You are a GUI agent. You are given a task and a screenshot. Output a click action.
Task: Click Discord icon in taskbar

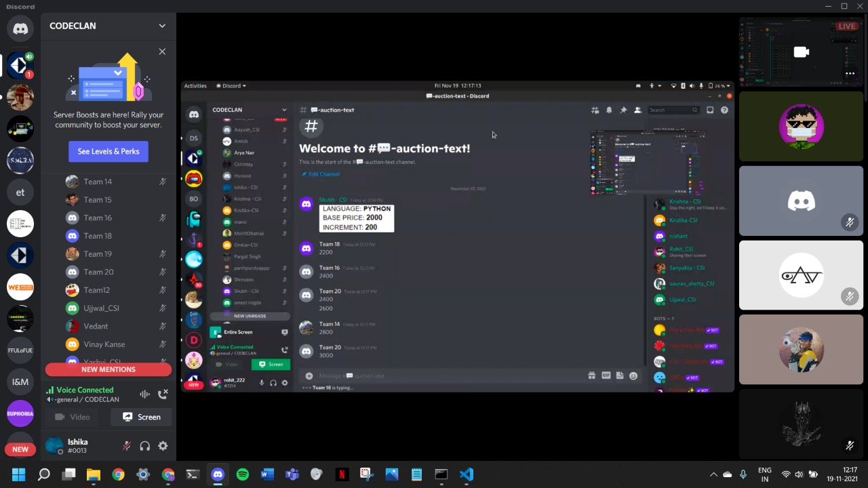(x=218, y=474)
